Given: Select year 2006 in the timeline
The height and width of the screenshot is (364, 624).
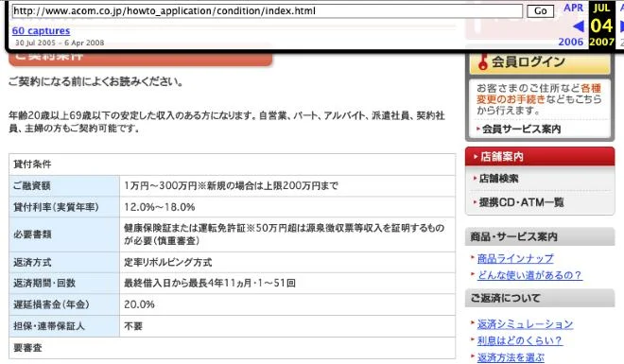Looking at the screenshot, I should pos(570,42).
